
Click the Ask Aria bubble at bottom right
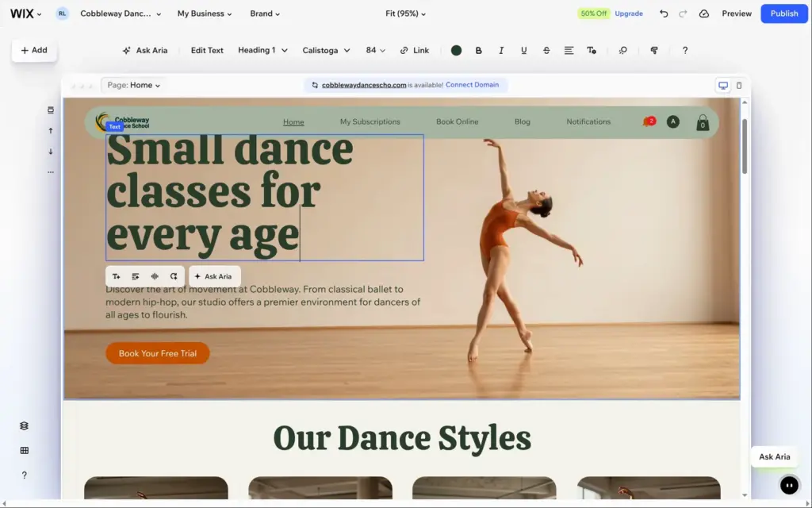(774, 456)
